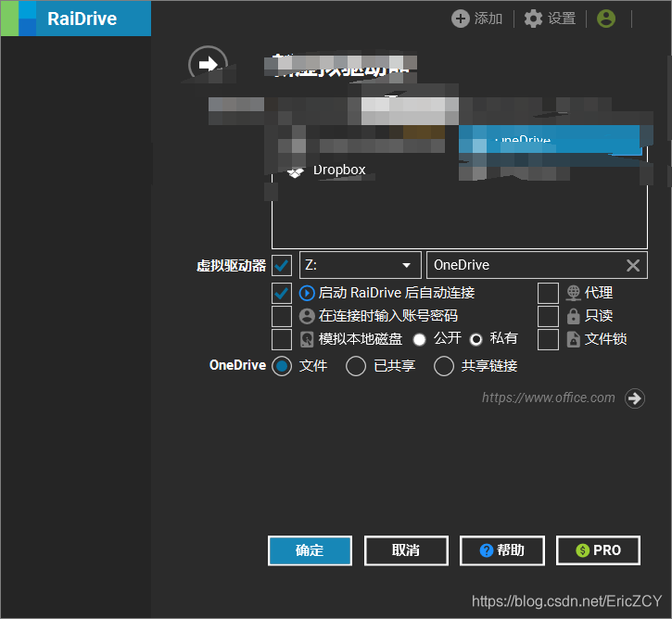The width and height of the screenshot is (672, 619).
Task: Click the proxy globe icon
Action: click(x=574, y=294)
